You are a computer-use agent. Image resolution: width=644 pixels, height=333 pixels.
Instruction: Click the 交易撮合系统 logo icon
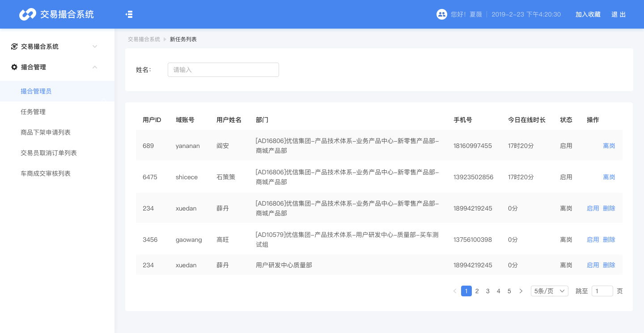(27, 14)
